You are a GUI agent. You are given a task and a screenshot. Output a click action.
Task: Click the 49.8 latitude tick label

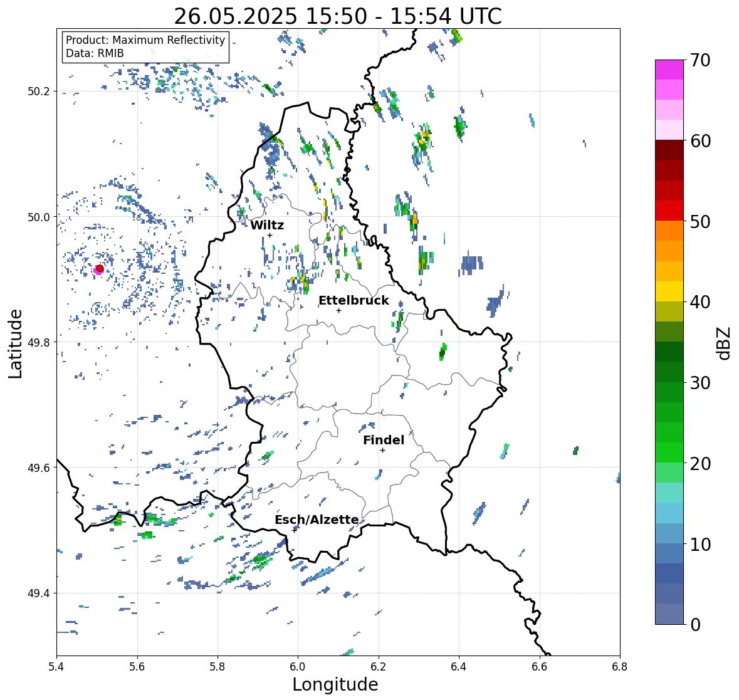39,342
